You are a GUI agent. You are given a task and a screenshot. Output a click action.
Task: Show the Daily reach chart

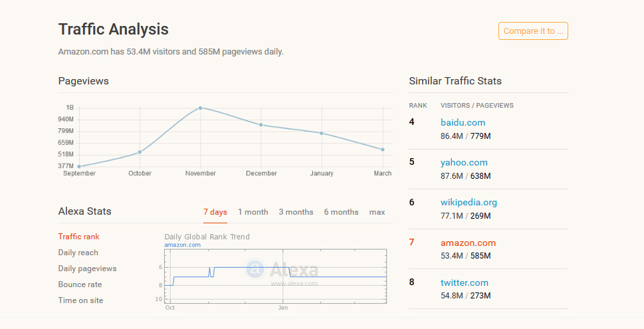78,253
